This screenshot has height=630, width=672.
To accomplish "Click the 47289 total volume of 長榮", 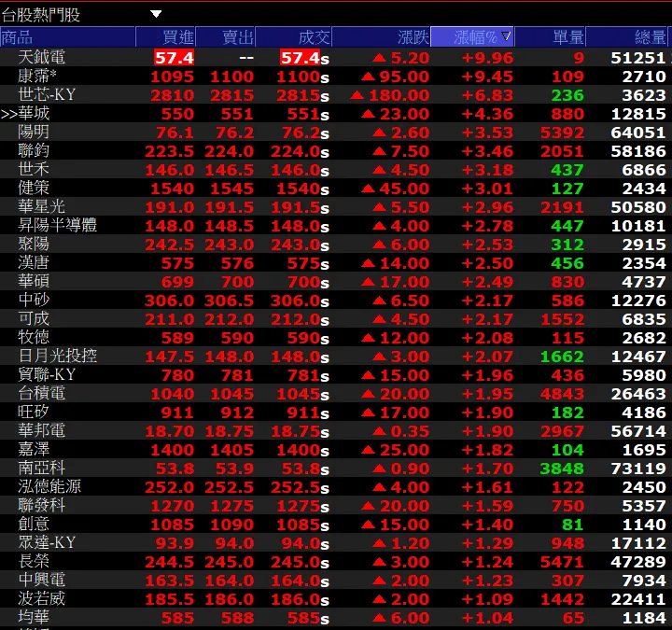I will click(638, 562).
